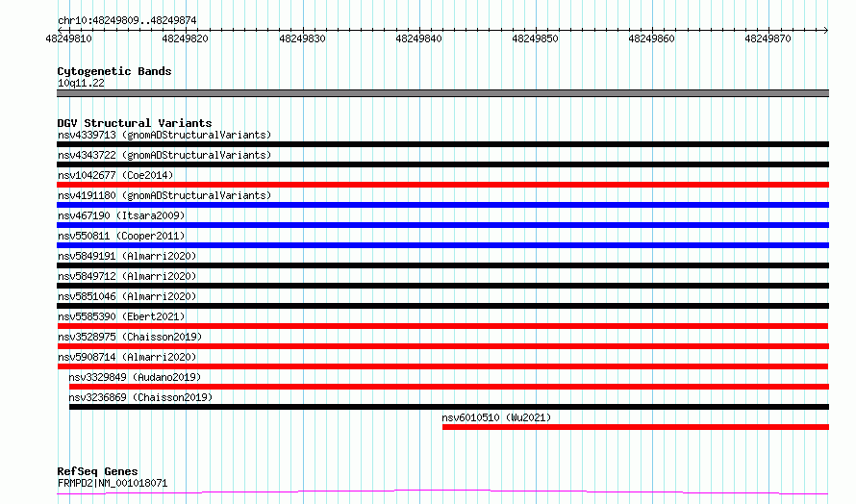Open variant nsv5849712 (Almarri2020) label

pos(127,276)
